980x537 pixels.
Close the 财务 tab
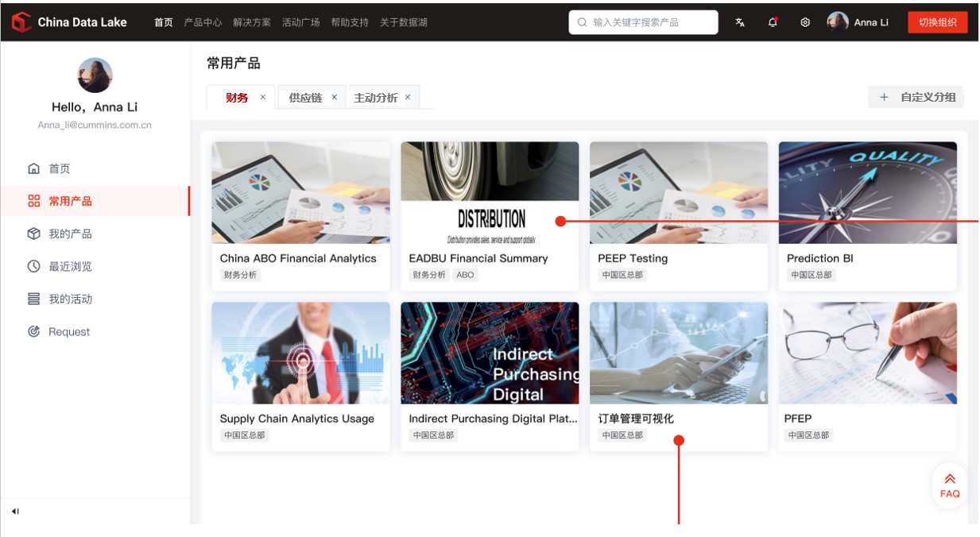click(x=263, y=97)
